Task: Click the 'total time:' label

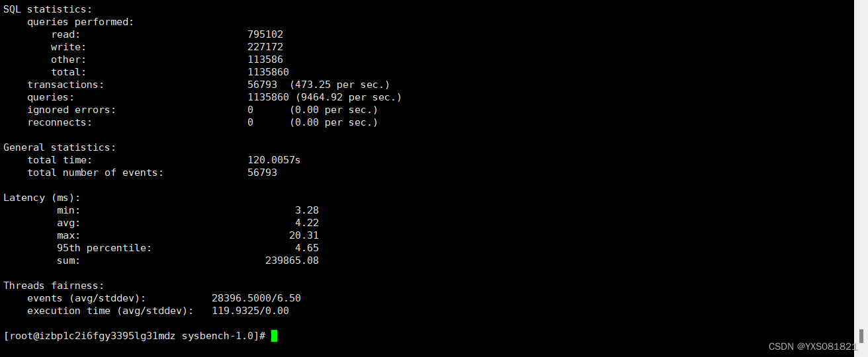Action: pos(60,160)
